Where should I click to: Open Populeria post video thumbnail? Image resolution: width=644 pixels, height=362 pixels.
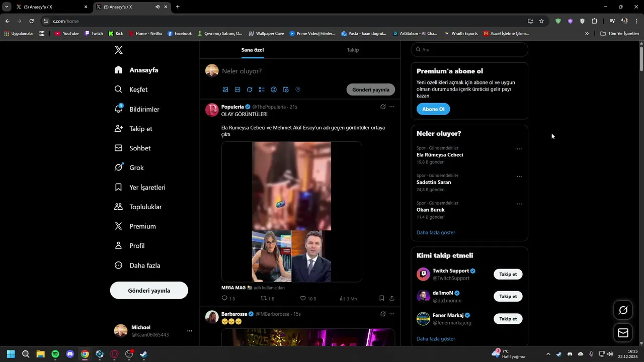point(292,212)
